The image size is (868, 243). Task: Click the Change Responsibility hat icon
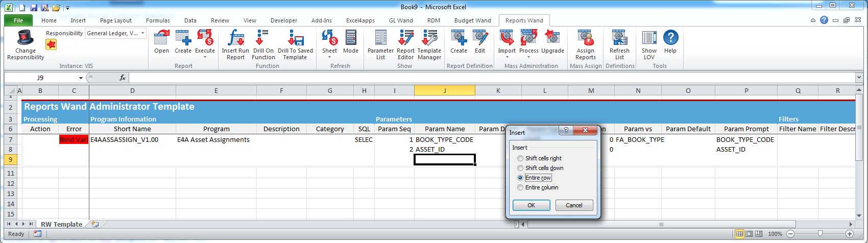(x=26, y=37)
